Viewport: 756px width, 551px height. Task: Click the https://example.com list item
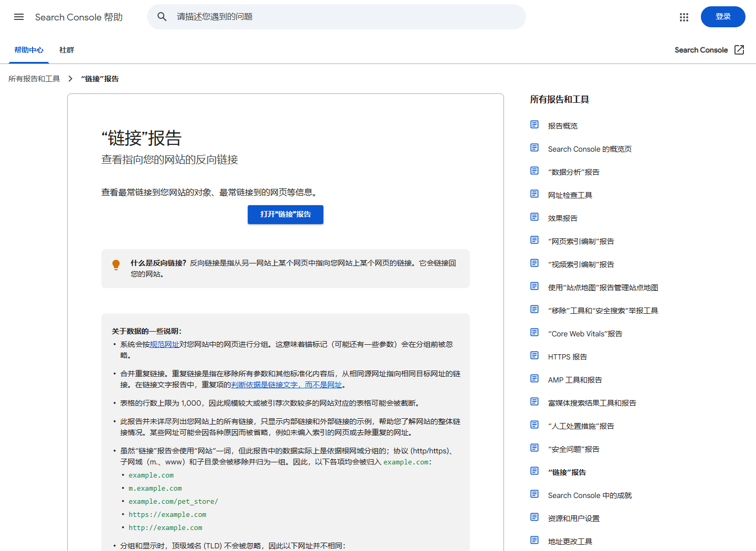point(167,515)
